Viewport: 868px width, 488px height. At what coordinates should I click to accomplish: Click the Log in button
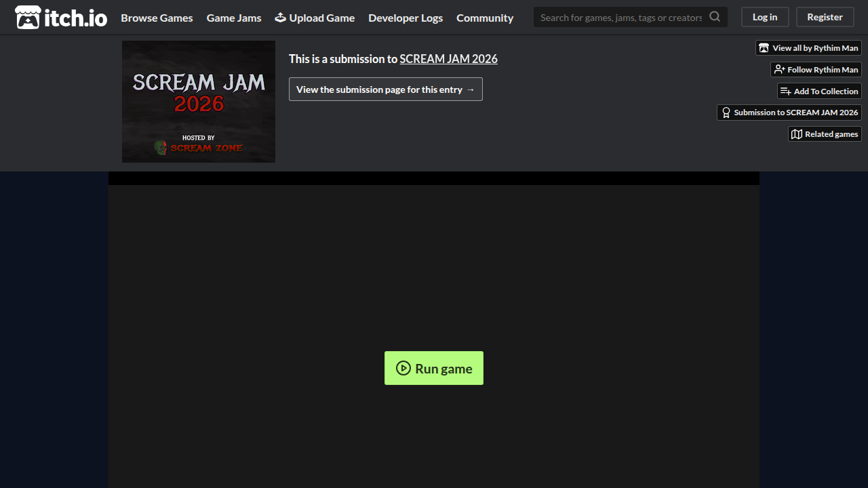point(765,17)
